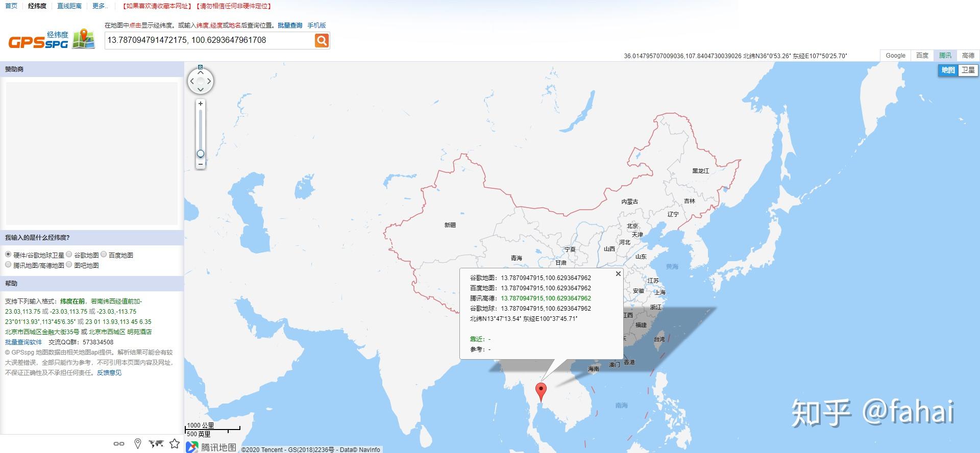The width and height of the screenshot is (980, 453).
Task: Select the 图吧地图 radio option
Action: tap(69, 264)
